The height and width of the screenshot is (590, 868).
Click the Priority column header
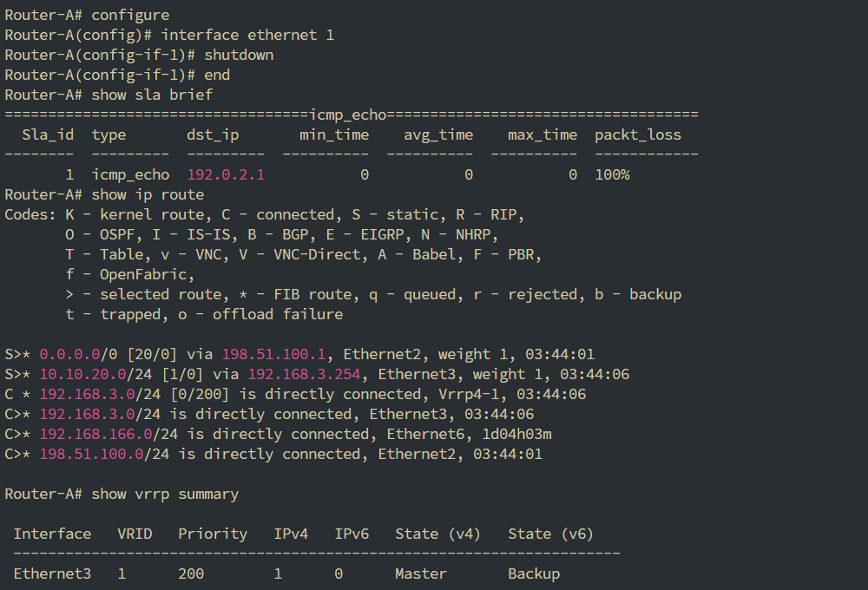[x=213, y=534]
